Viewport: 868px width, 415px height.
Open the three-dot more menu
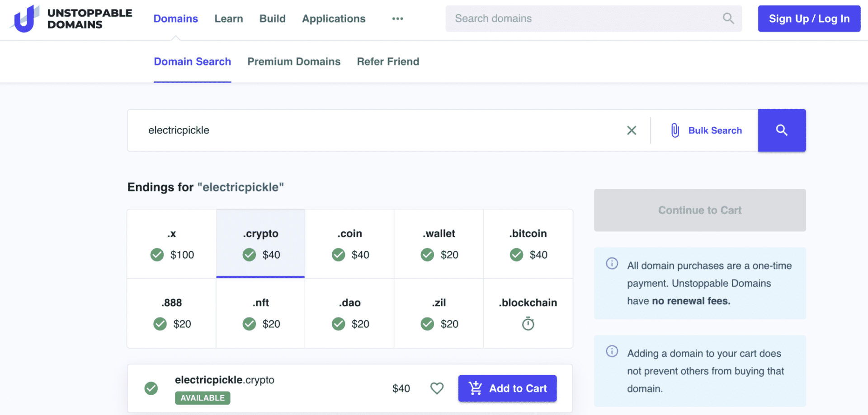(x=397, y=19)
